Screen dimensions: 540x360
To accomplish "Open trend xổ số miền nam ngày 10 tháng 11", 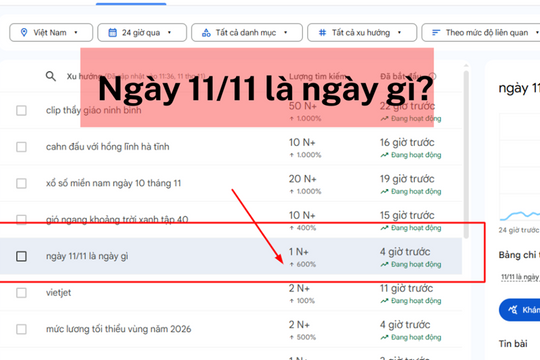I will pos(113,183).
